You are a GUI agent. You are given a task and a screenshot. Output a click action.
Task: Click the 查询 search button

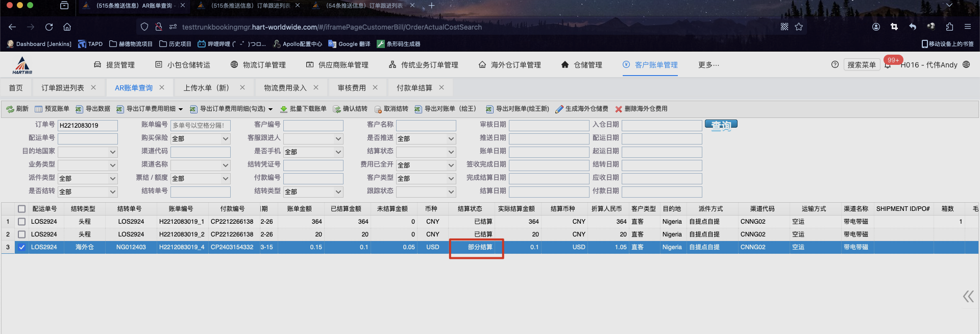pos(721,125)
